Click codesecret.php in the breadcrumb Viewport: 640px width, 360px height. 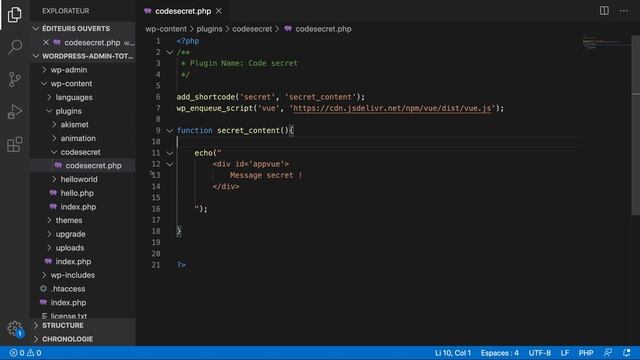pos(323,29)
